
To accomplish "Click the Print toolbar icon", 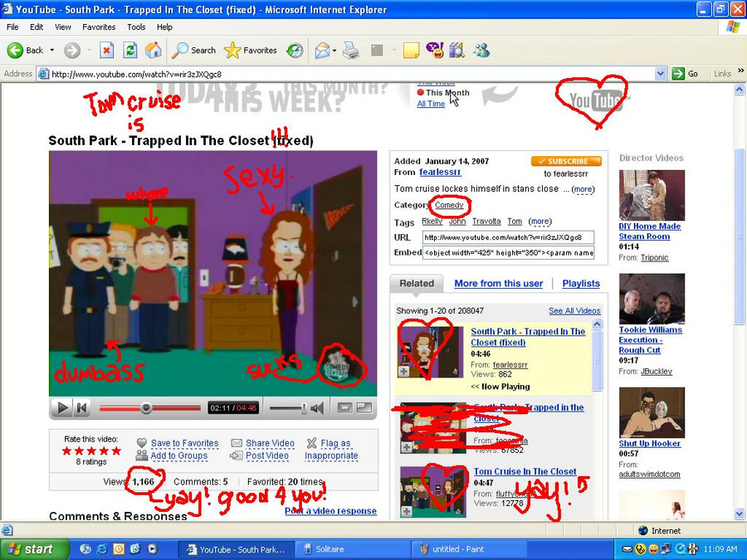I will pos(351,50).
